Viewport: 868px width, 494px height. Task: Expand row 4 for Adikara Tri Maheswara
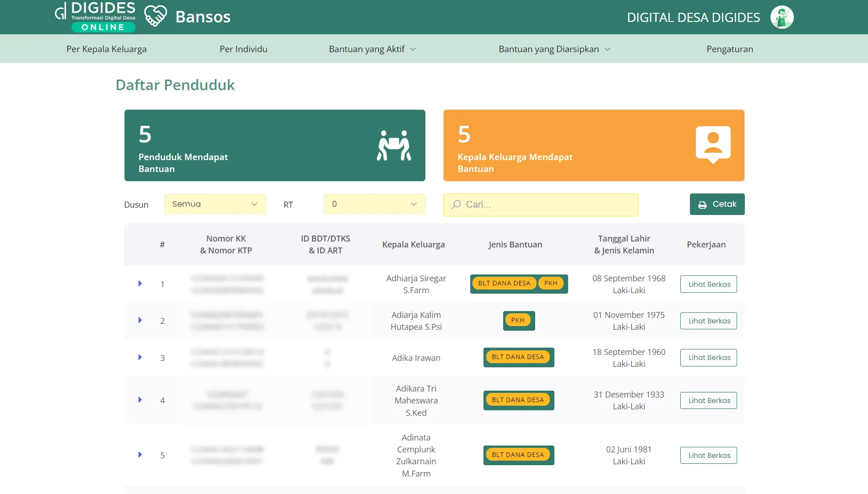[140, 400]
